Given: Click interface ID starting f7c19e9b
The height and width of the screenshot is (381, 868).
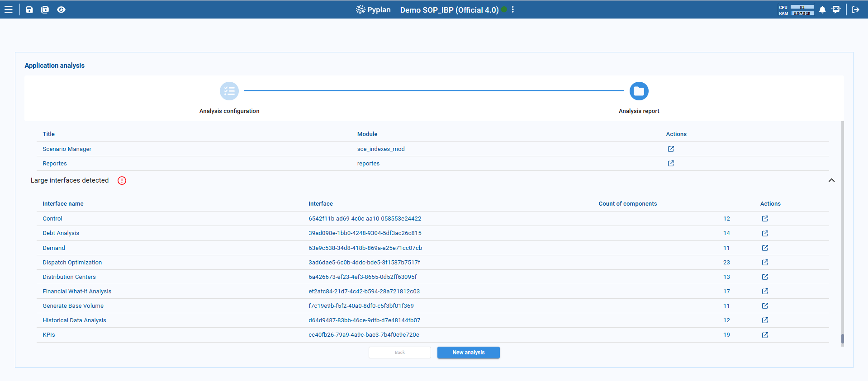Looking at the screenshot, I should pyautogui.click(x=361, y=306).
